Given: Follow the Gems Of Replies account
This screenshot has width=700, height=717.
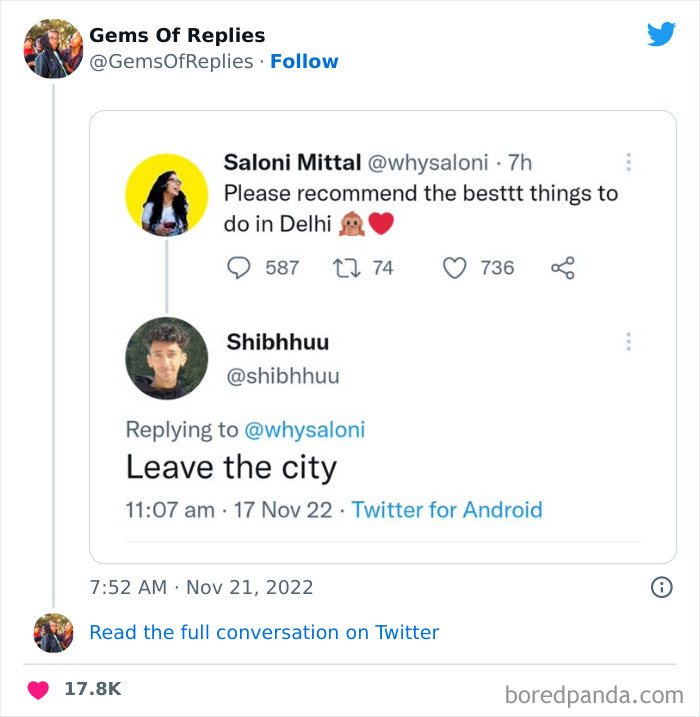Looking at the screenshot, I should click(x=304, y=61).
